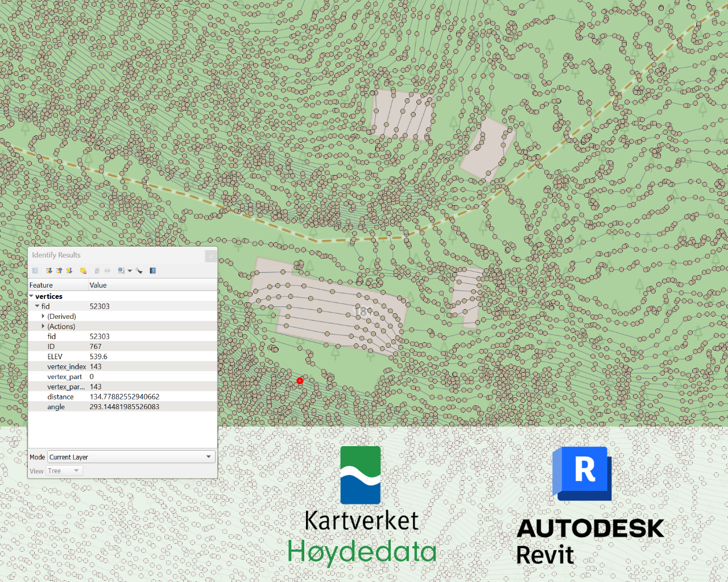Click the Expand Tree icon
Image resolution: width=728 pixels, height=582 pixels.
[x=49, y=271]
